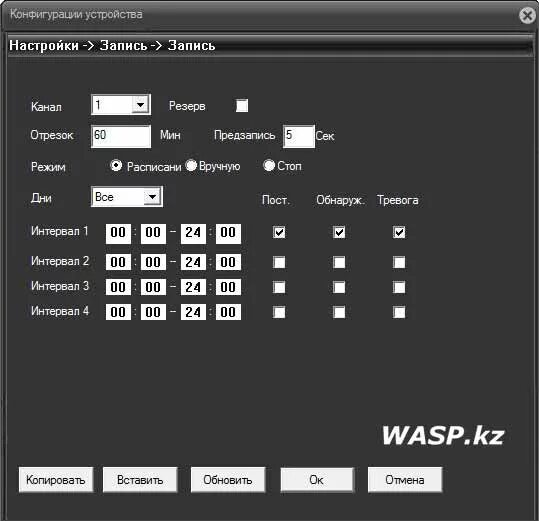
Task: Click Интервал 2 start hour field
Action: pyautogui.click(x=118, y=262)
